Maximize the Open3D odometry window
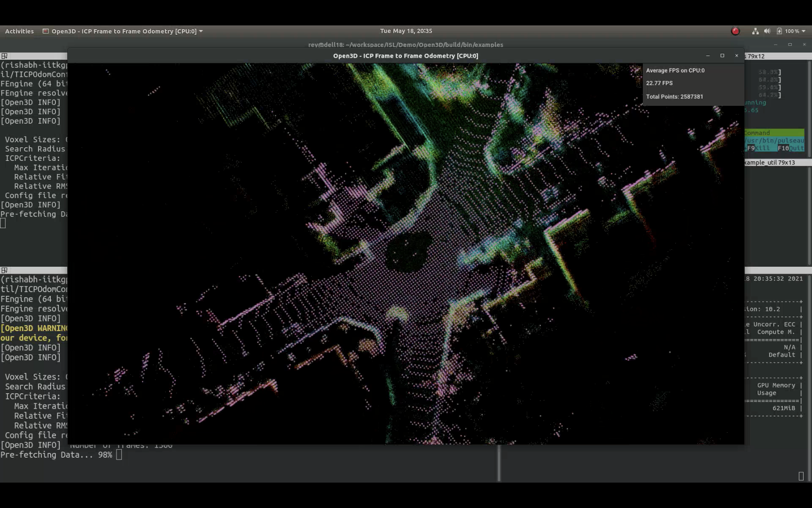This screenshot has width=812, height=508. [x=722, y=56]
